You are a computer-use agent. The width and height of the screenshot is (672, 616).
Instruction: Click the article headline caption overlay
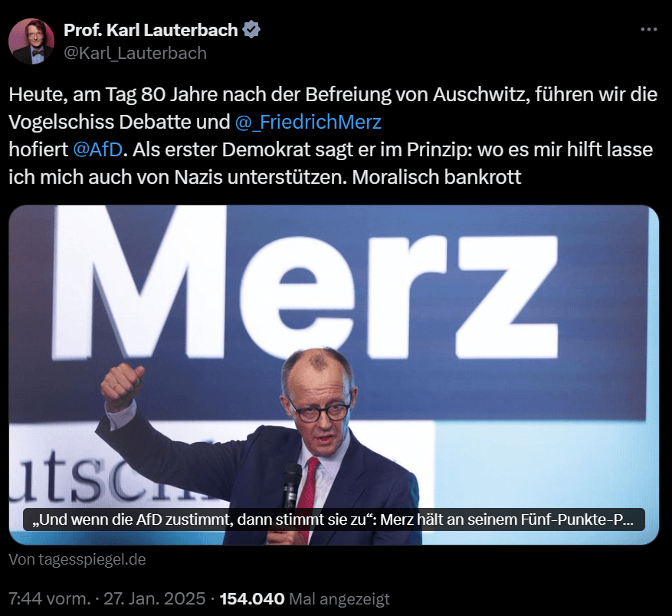pos(333,519)
